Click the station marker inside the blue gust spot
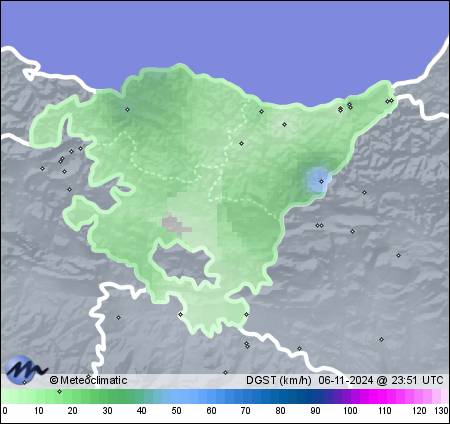Screen dimensions: 450x424 pyautogui.click(x=321, y=182)
